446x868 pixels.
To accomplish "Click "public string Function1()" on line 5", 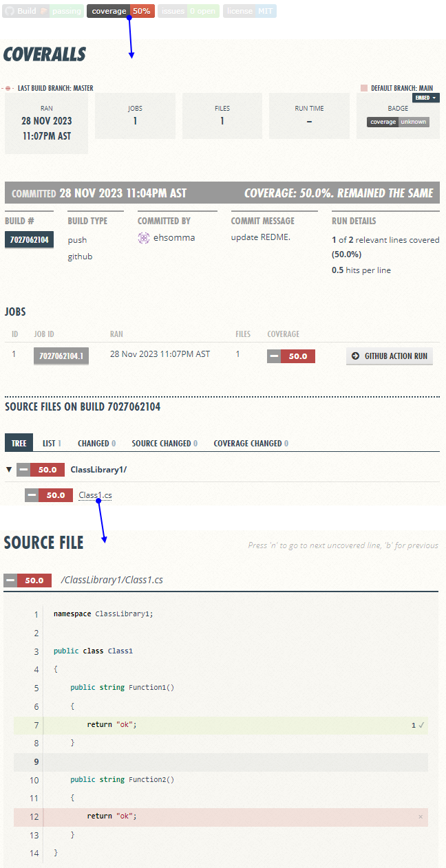I will click(123, 688).
